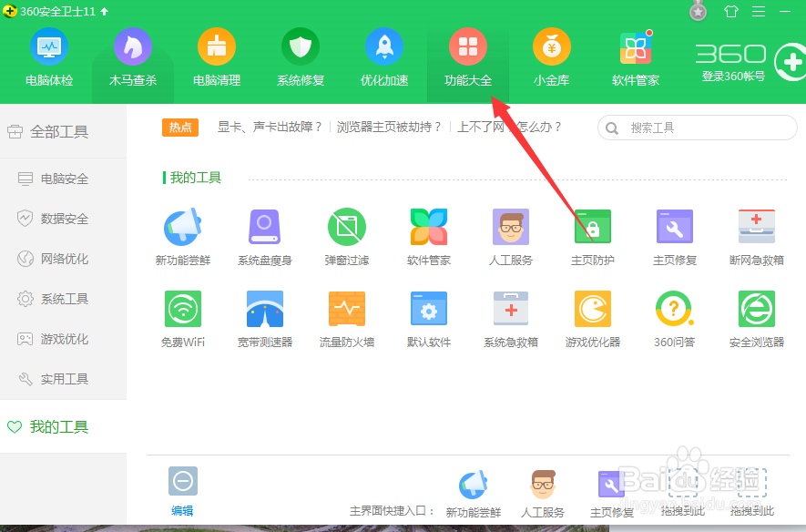The image size is (806, 532).
Task: Click the search magnifier icon
Action: pos(612,128)
